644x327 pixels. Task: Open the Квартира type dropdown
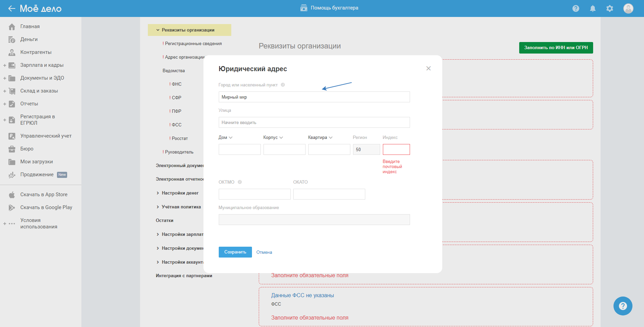320,138
